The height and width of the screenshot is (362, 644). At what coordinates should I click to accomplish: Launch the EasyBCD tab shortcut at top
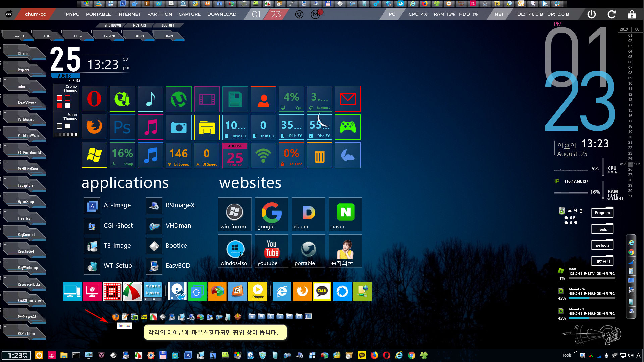pos(109,36)
